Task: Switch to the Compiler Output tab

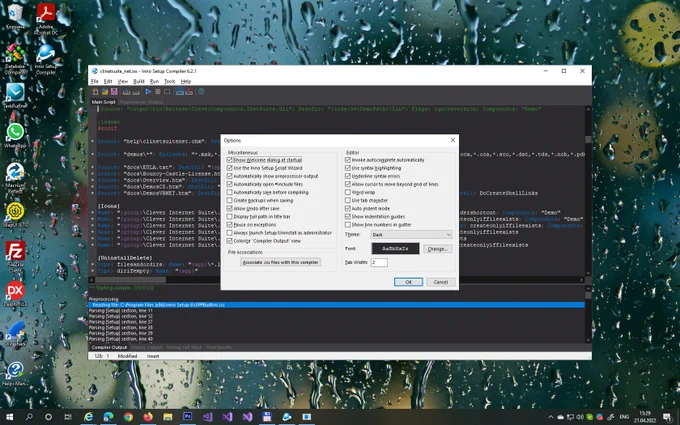Action: tap(109, 347)
